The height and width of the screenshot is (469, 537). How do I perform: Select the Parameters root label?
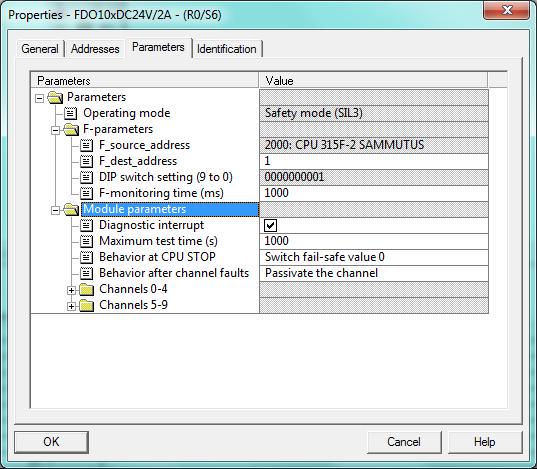[x=96, y=97]
